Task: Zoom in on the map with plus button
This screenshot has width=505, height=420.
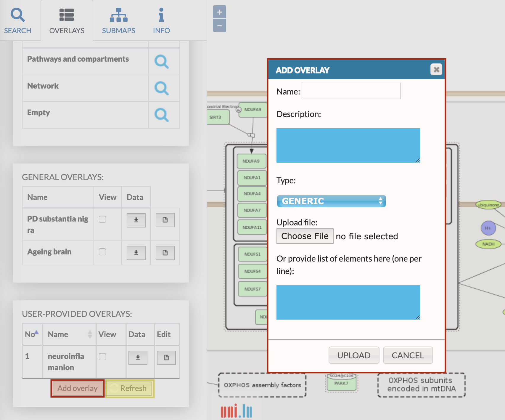Action: click(x=219, y=12)
